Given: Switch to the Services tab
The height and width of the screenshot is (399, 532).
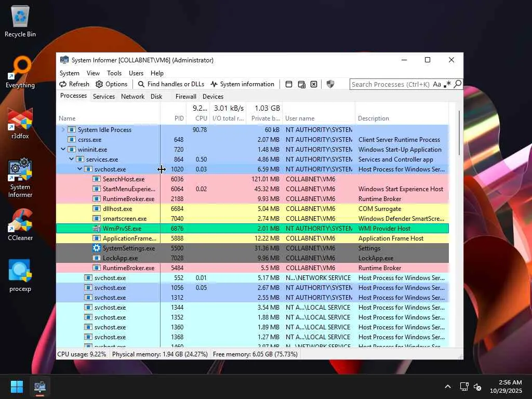Looking at the screenshot, I should click(104, 97).
